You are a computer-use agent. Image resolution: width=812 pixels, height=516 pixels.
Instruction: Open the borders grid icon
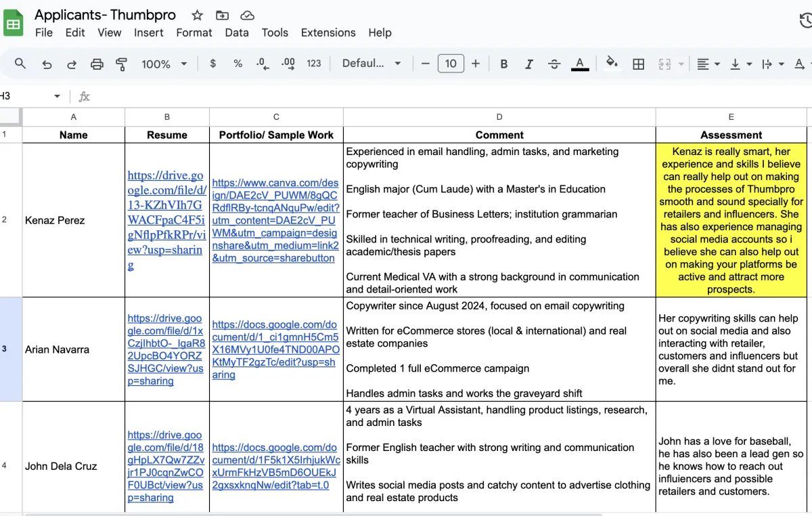point(638,64)
